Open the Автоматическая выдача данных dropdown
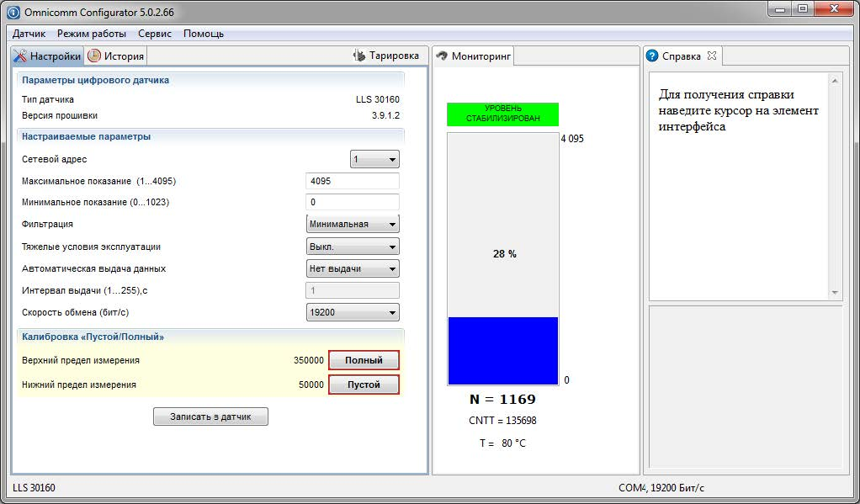 (353, 268)
